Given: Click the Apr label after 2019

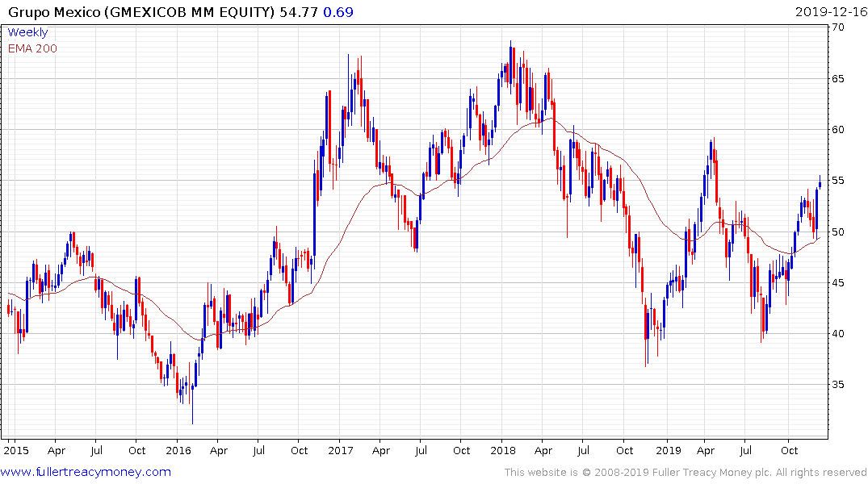Looking at the screenshot, I should [x=705, y=450].
